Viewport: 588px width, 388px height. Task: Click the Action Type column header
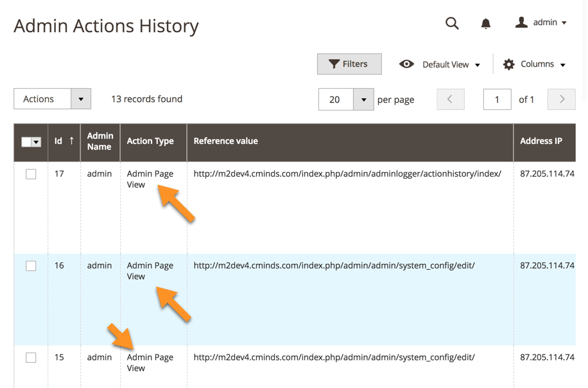[x=150, y=141]
